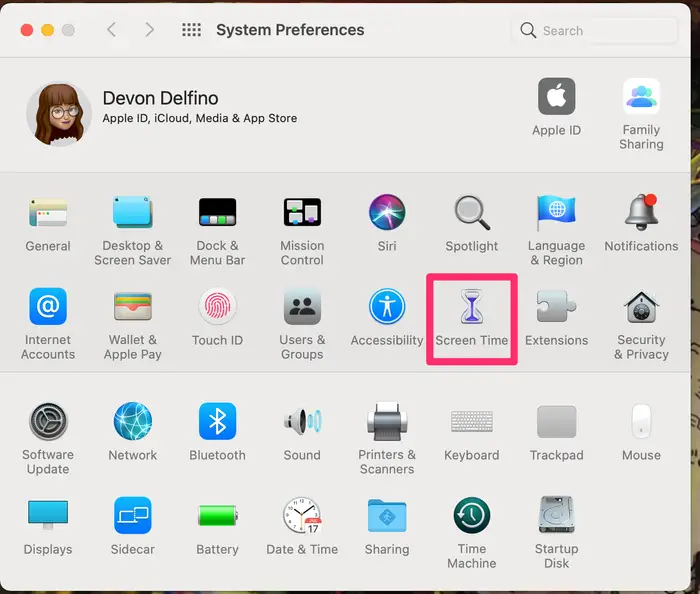Open Date & Time settings

coord(302,515)
